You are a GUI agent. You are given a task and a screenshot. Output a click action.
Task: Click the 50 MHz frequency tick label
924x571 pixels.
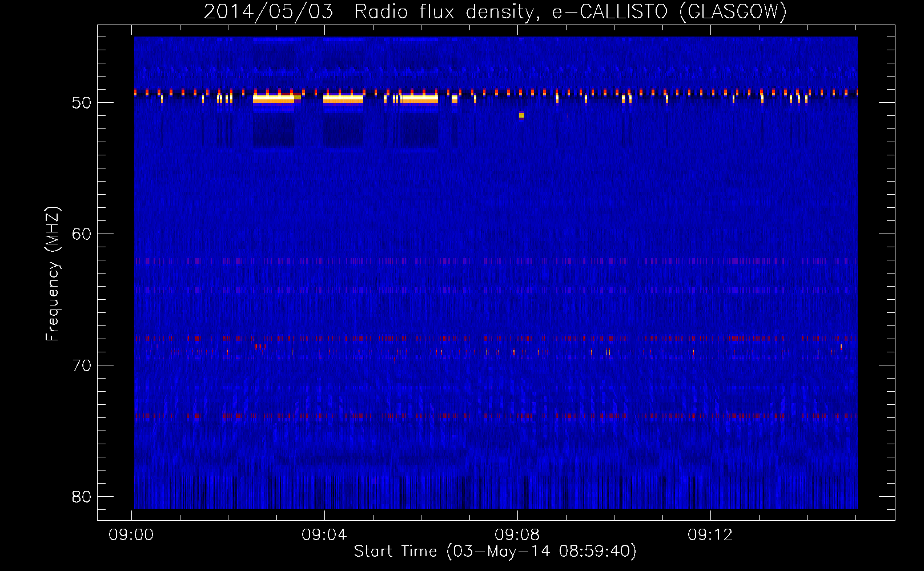tap(82, 103)
